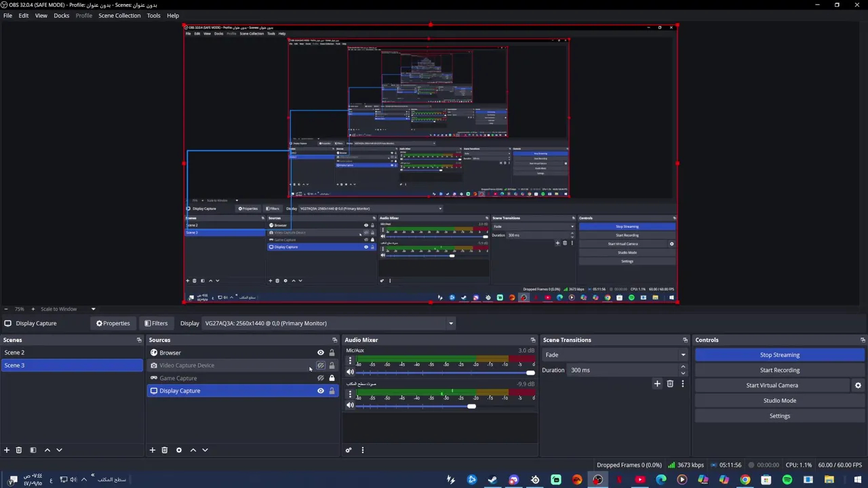Open advanced audio properties gears icon

[x=349, y=450]
